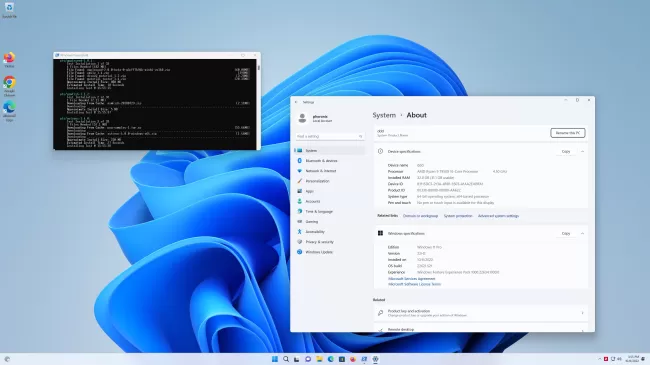Click Windows logo beside Windows specifications
650x365 pixels.
[380, 234]
